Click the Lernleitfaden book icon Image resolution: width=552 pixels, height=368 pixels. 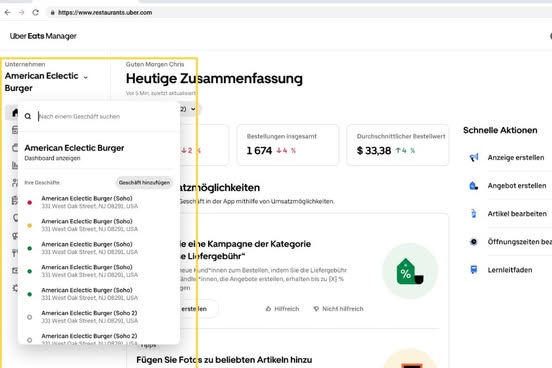(474, 270)
